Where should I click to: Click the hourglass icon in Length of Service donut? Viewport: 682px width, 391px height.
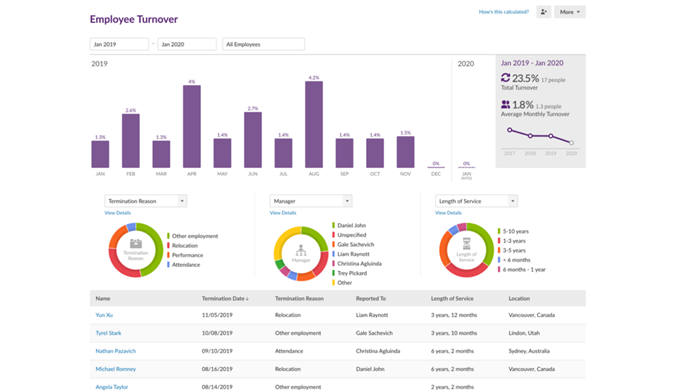(466, 244)
